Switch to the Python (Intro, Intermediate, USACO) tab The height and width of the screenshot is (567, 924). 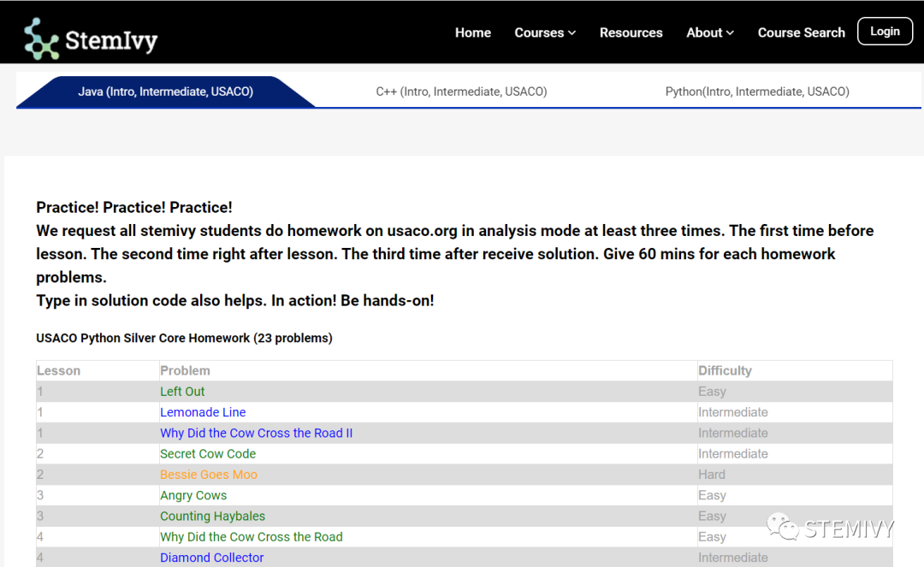point(757,92)
